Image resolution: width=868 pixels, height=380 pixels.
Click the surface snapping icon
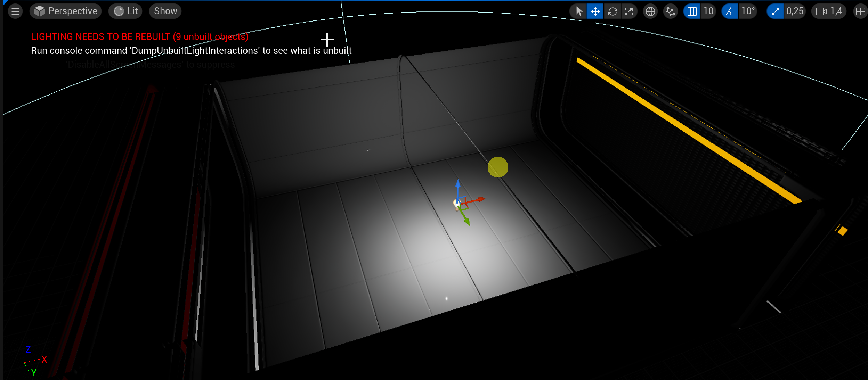tap(670, 11)
